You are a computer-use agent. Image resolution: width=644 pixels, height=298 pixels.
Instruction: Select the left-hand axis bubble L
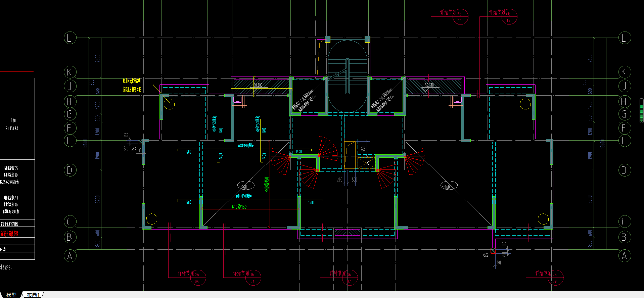pyautogui.click(x=70, y=38)
